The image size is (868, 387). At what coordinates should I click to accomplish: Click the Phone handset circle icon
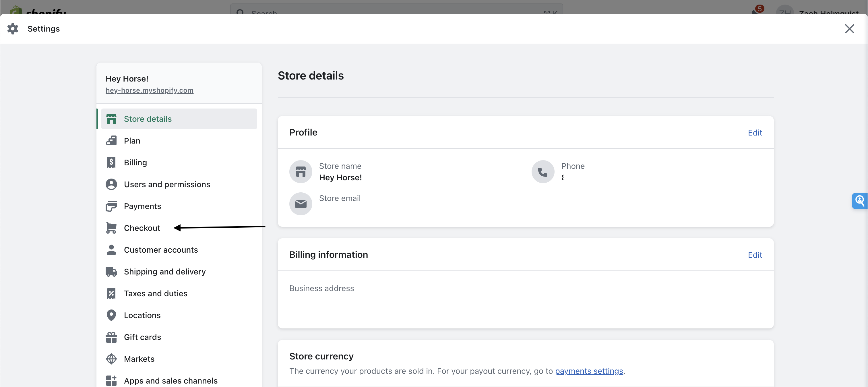click(x=543, y=172)
